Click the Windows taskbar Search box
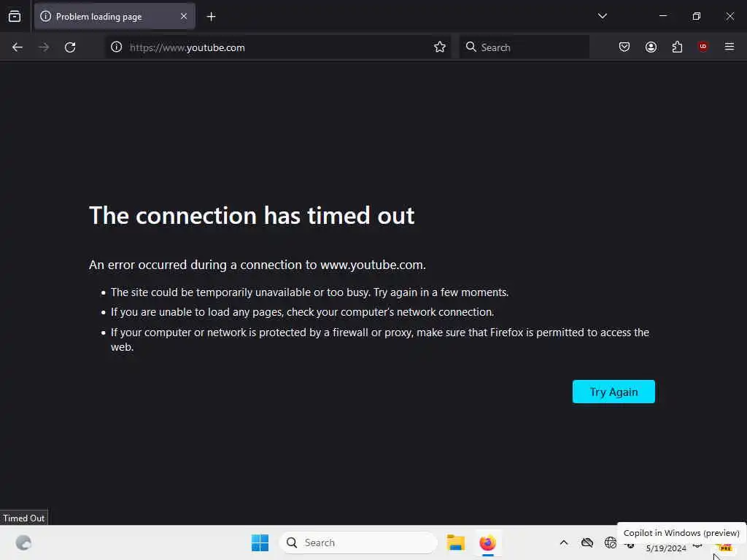This screenshot has width=747, height=560. click(x=358, y=542)
